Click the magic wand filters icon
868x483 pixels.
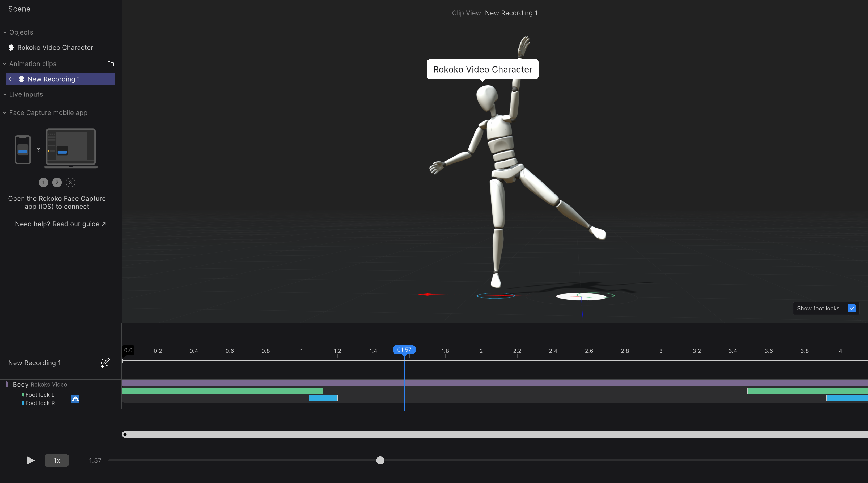click(x=105, y=363)
